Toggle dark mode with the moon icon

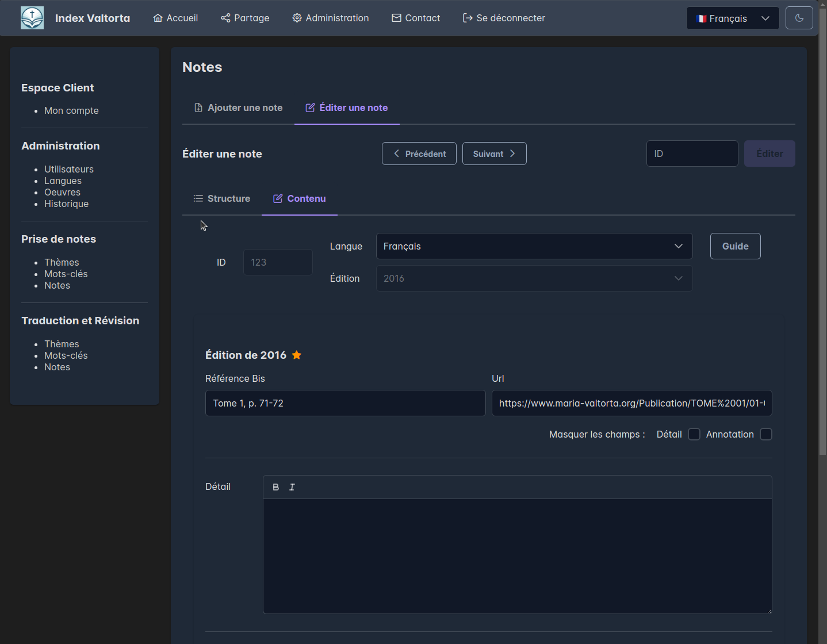[799, 18]
